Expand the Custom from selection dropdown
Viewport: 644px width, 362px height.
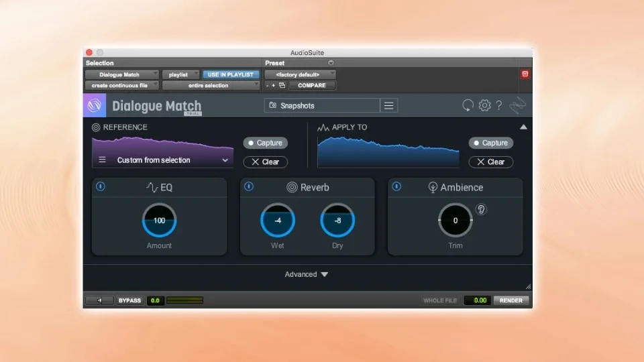225,160
